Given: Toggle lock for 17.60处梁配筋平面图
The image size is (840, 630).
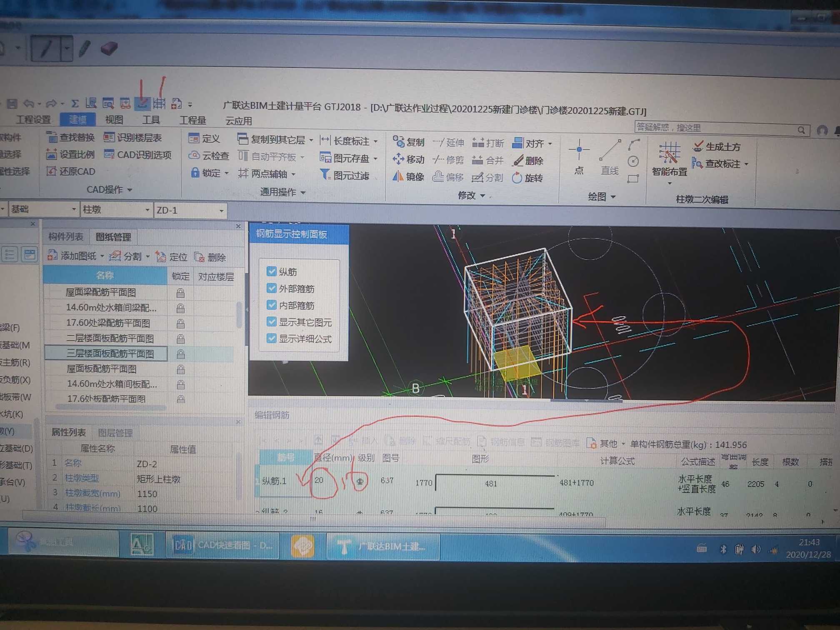Looking at the screenshot, I should coord(180,323).
